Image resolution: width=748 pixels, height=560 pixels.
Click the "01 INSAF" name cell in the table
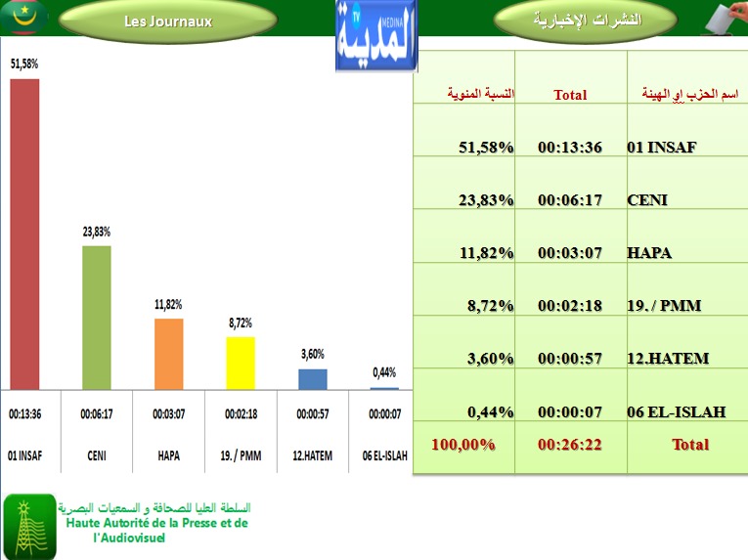tap(661, 148)
